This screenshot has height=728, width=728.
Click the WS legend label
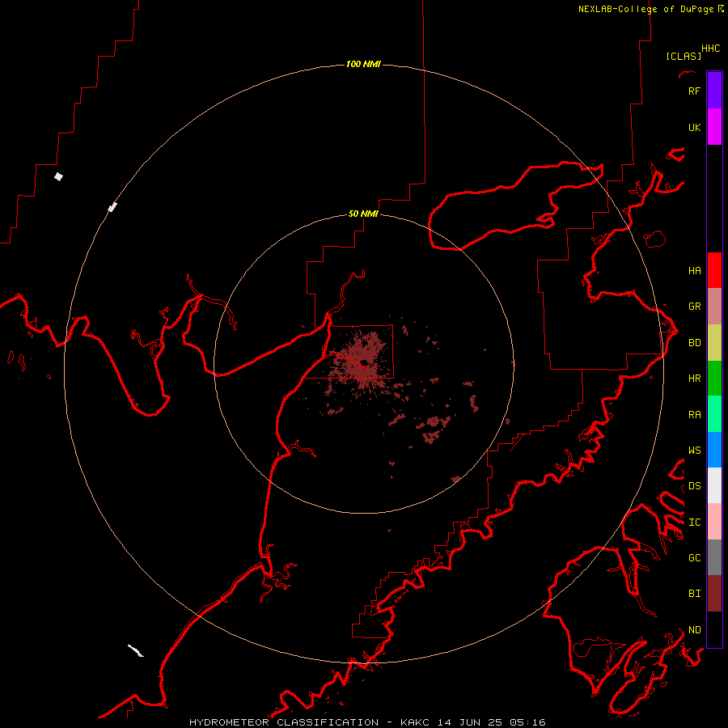click(694, 451)
